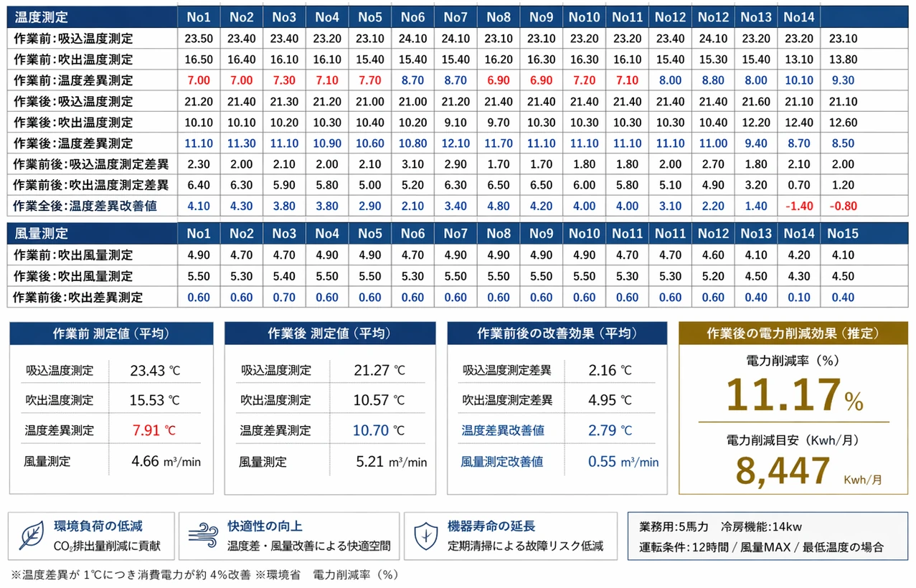This screenshot has width=916, height=588.
Task: Click row label 作業後：吸込温度測定
Action: point(74,102)
